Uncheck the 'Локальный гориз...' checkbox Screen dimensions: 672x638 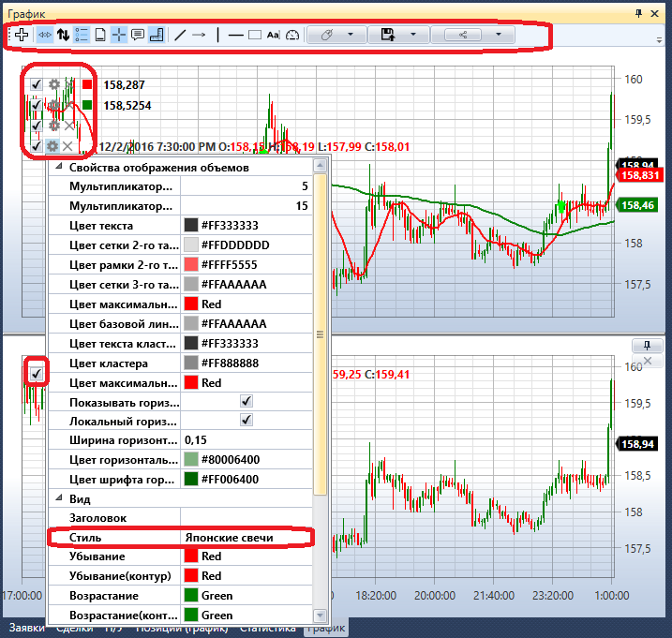[246, 421]
